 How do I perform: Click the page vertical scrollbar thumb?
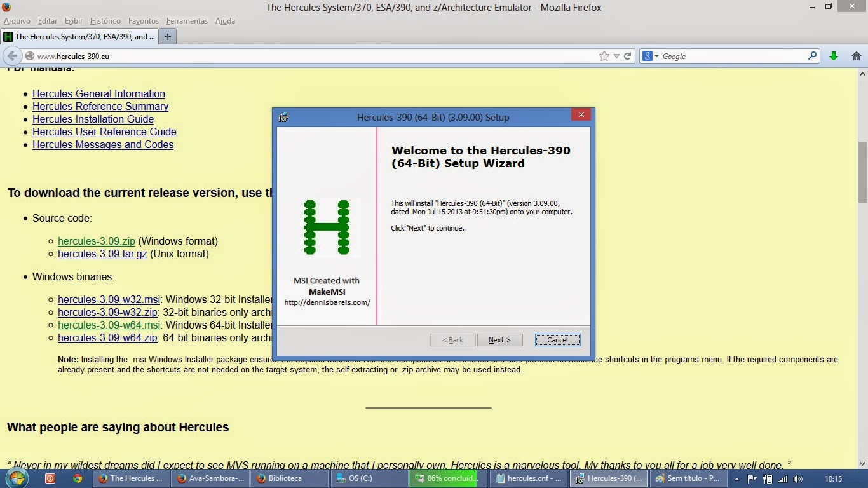click(x=862, y=172)
